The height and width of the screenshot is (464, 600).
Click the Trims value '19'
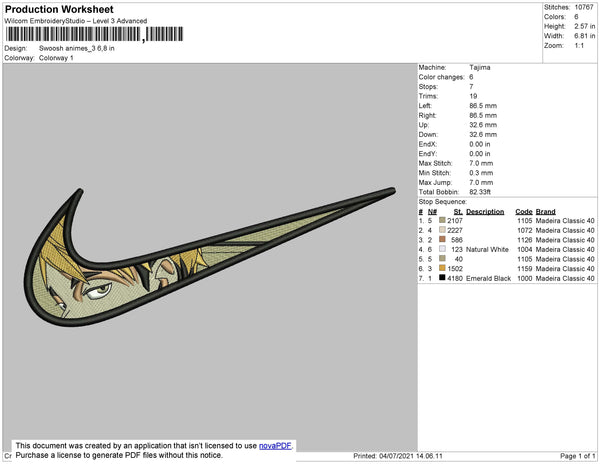coord(473,96)
